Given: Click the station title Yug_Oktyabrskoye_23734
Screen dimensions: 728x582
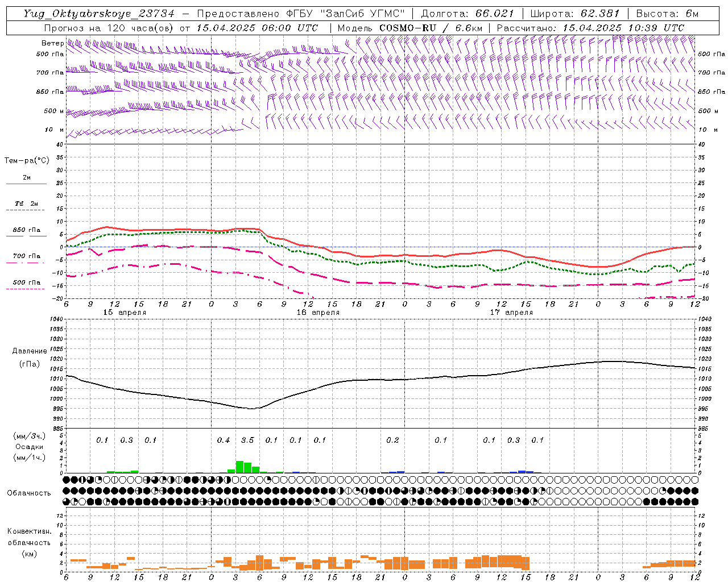Looking at the screenshot, I should coord(98,14).
